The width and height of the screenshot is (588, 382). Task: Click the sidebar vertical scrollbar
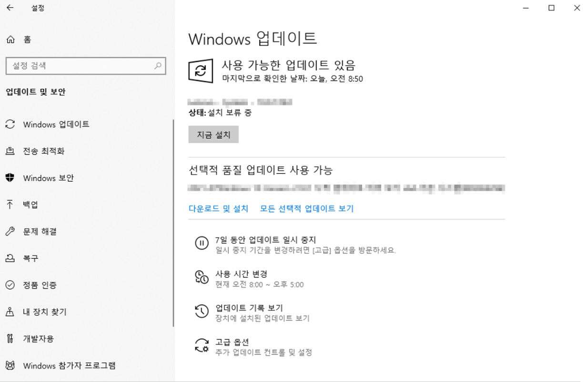coord(173,223)
